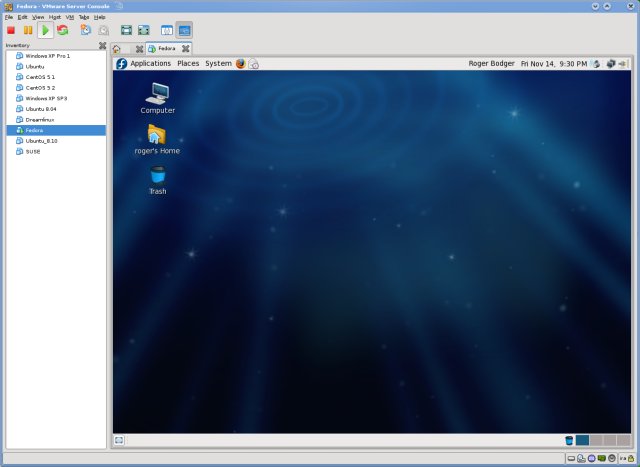Image resolution: width=640 pixels, height=467 pixels.
Task: Close the Home tab
Action: click(x=139, y=49)
